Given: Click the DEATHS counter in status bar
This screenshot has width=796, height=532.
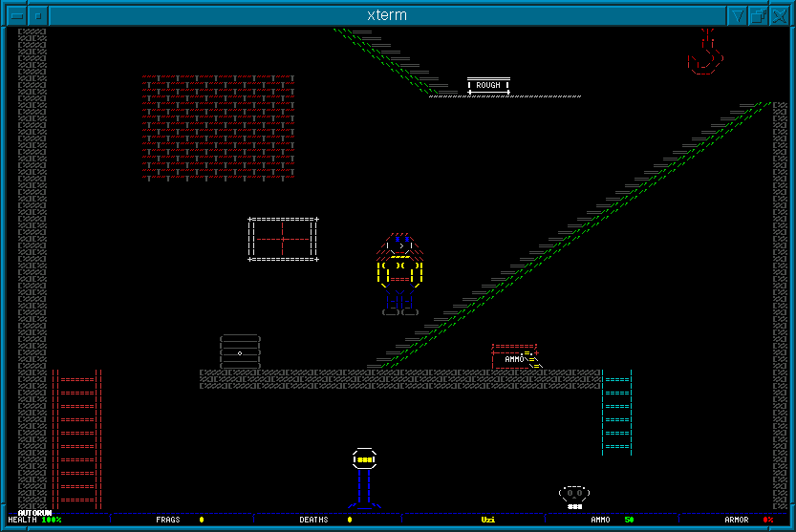Looking at the screenshot, I should point(326,520).
